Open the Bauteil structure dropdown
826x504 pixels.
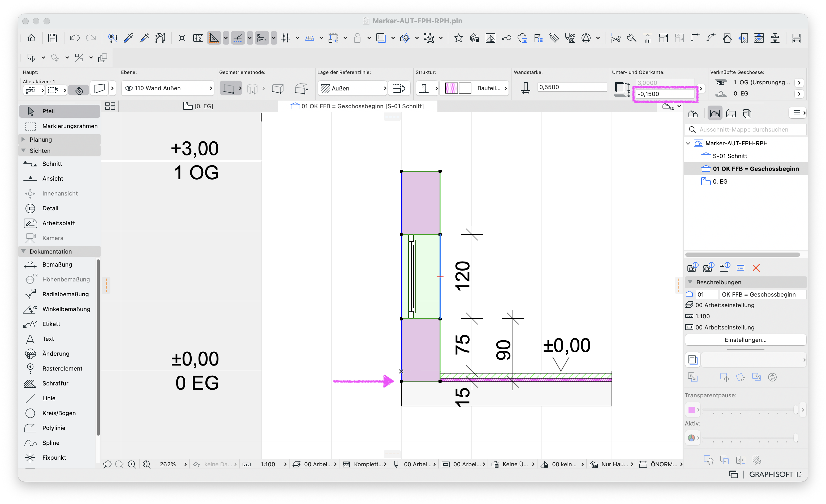point(474,88)
